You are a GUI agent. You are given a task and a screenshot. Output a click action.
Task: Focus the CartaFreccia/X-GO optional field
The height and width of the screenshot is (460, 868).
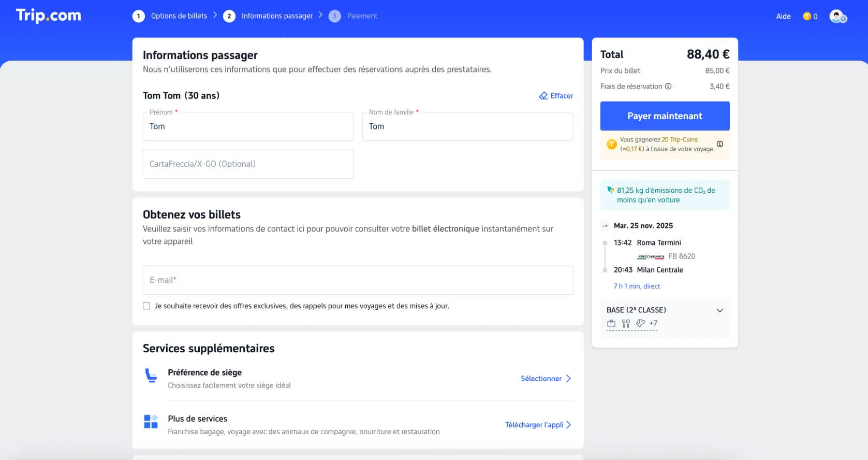[248, 164]
